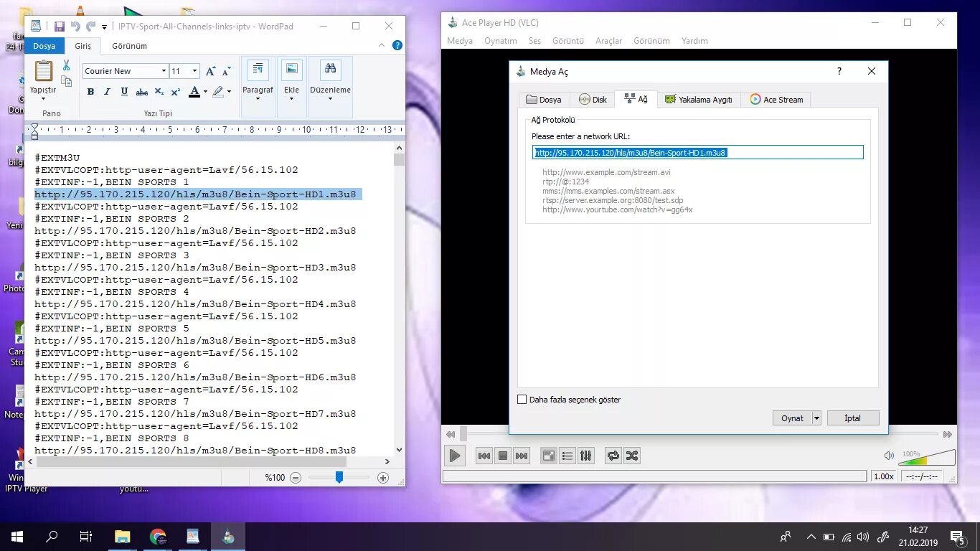Mute the Ace Player speaker icon
The height and width of the screenshot is (551, 980).
click(x=889, y=456)
